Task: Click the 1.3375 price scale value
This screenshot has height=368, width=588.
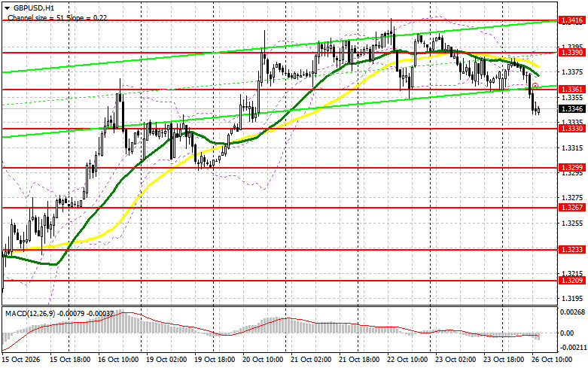Action: point(572,72)
